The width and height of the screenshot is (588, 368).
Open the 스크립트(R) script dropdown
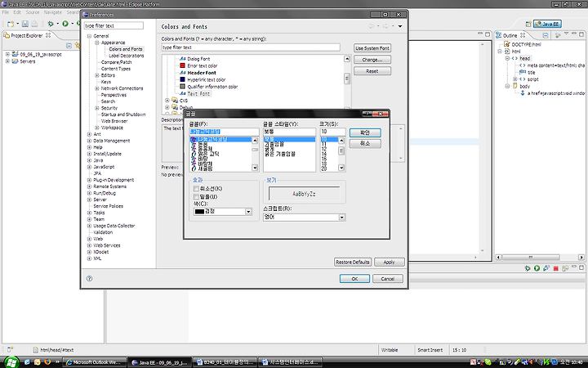(341, 217)
